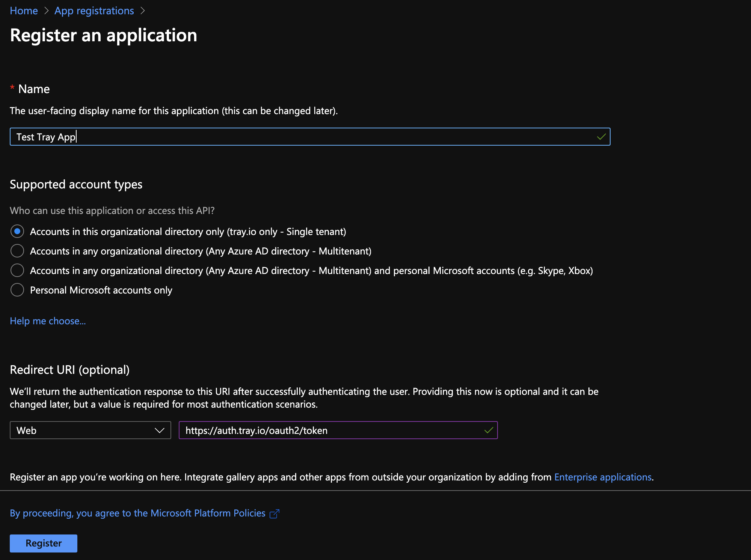This screenshot has width=751, height=560.
Task: Navigate to Home via the breadcrumb
Action: (23, 11)
